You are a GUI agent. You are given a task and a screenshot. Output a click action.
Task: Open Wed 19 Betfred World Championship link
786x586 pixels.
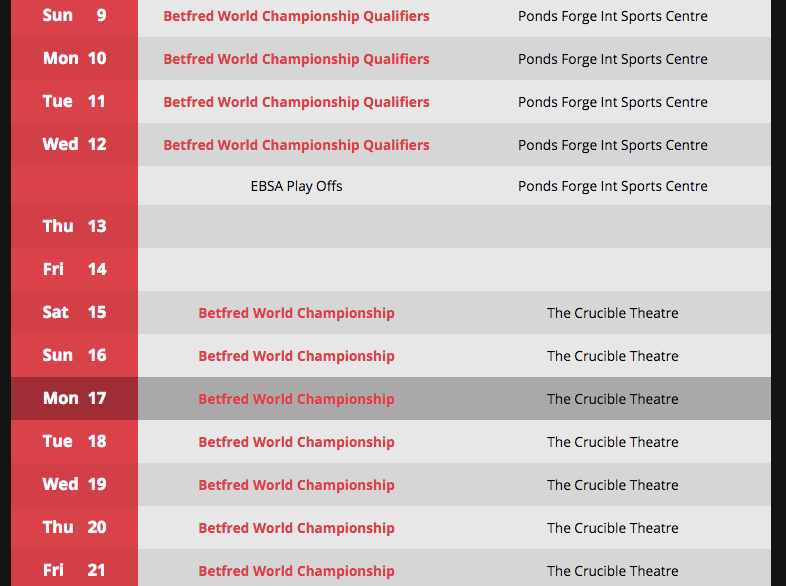[x=296, y=485]
